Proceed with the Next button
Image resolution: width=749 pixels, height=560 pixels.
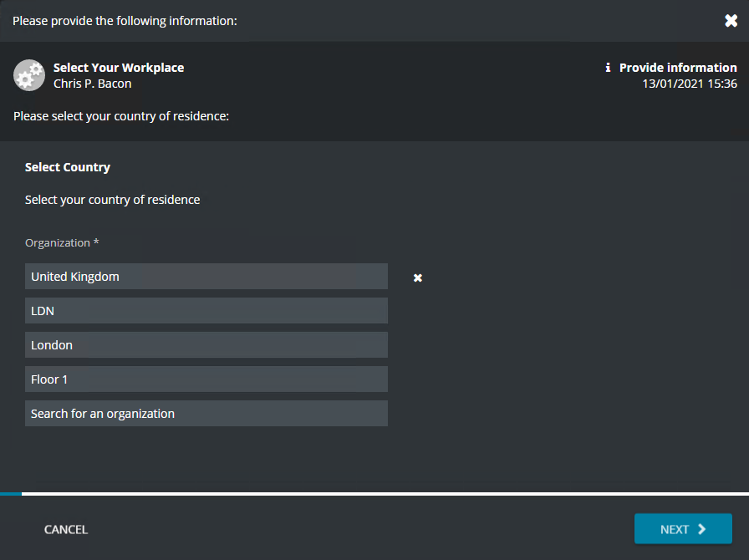(x=682, y=529)
